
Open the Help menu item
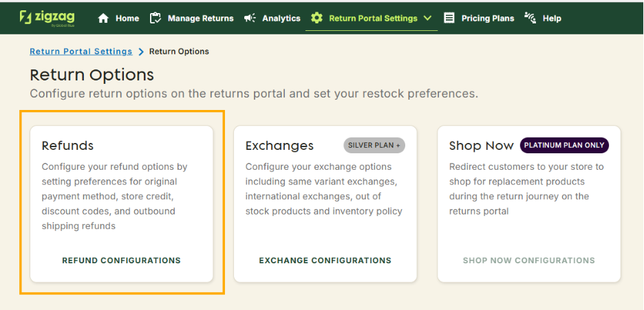pyautogui.click(x=552, y=19)
